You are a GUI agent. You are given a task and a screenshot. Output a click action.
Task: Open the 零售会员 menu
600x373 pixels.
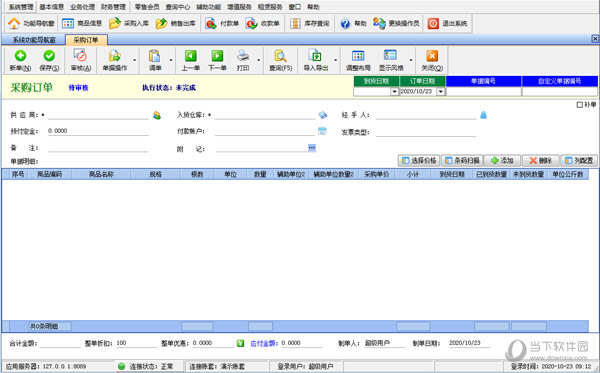click(147, 7)
